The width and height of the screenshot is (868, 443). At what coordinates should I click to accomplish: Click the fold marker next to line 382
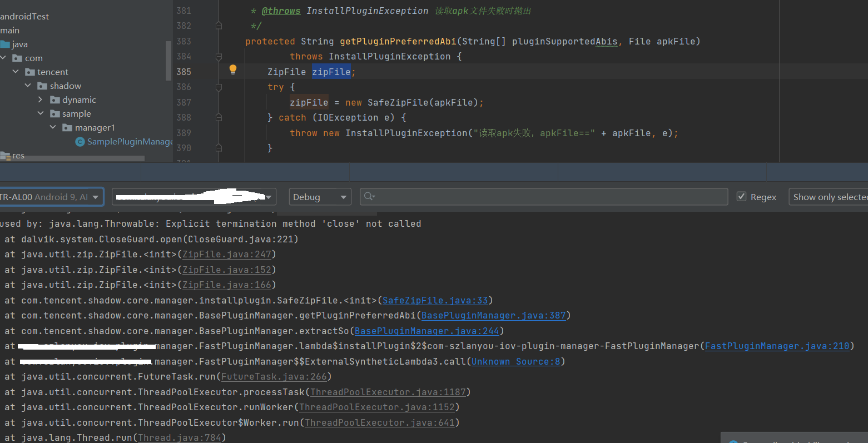[x=218, y=26]
